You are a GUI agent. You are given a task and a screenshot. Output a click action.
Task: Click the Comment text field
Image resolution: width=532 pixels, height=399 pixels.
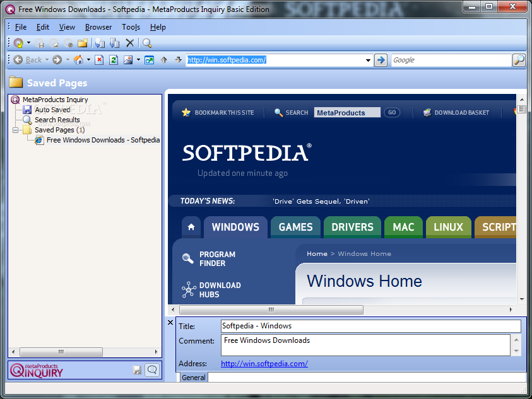(x=366, y=345)
